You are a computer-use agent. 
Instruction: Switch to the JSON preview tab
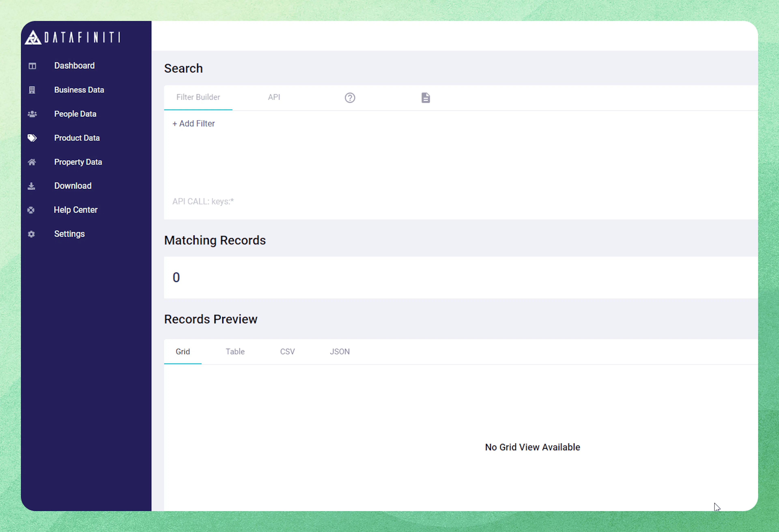340,351
